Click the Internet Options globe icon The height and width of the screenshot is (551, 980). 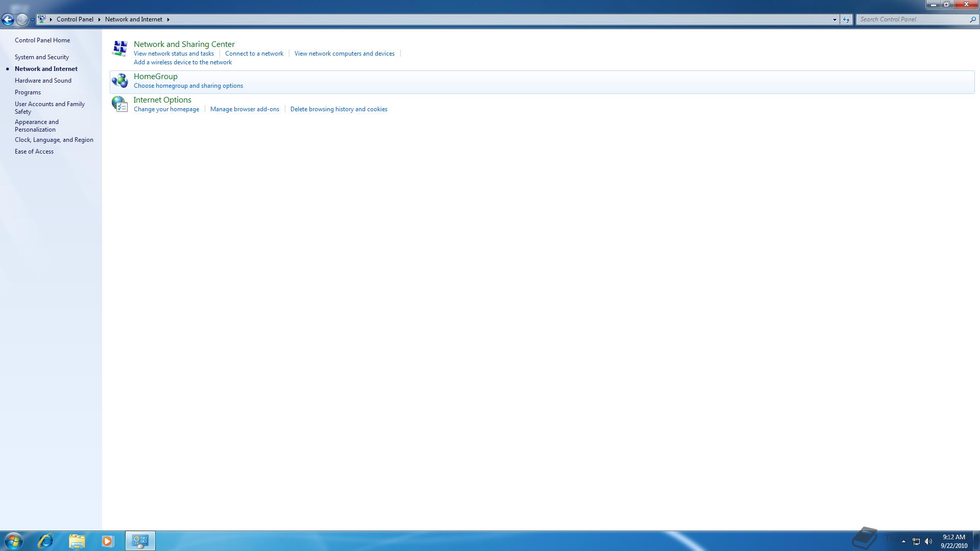(x=120, y=104)
